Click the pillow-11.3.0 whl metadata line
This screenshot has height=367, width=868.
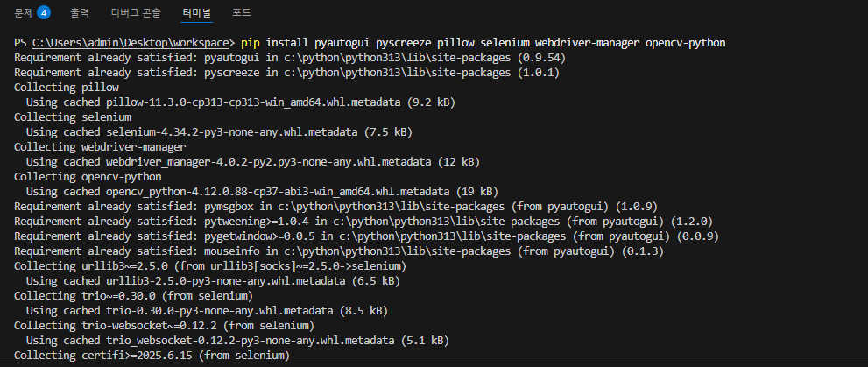coord(241,102)
